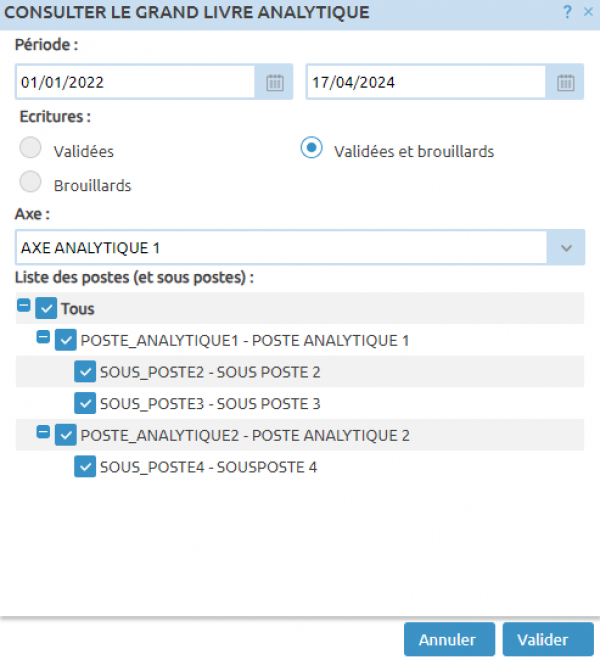Collapse POSTE_ANALYTIQUE1 tree node
600x660 pixels.
point(43,338)
